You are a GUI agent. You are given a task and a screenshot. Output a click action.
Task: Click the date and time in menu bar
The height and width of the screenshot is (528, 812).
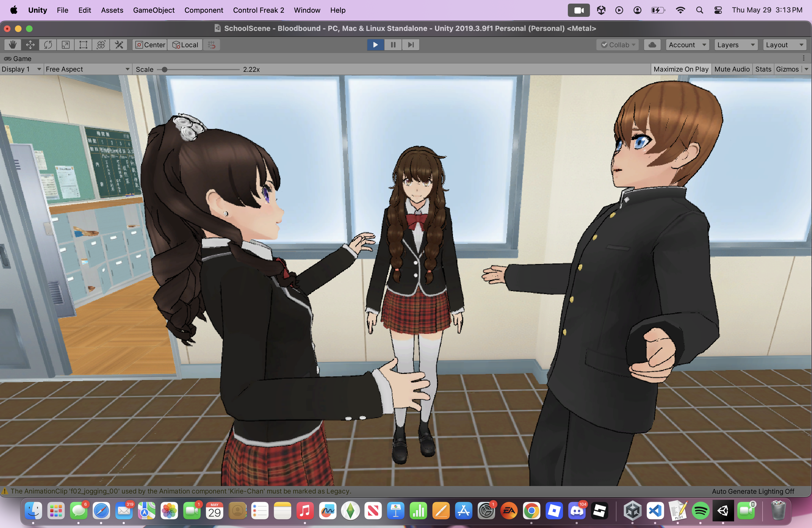(767, 10)
